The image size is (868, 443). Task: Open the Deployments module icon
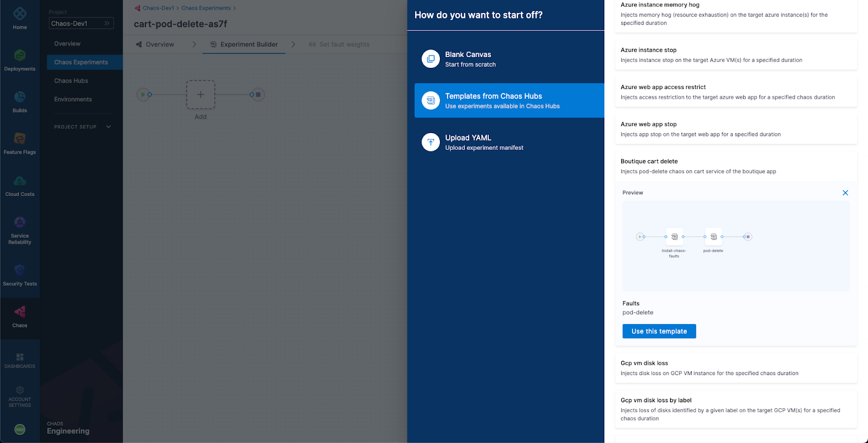click(x=20, y=55)
